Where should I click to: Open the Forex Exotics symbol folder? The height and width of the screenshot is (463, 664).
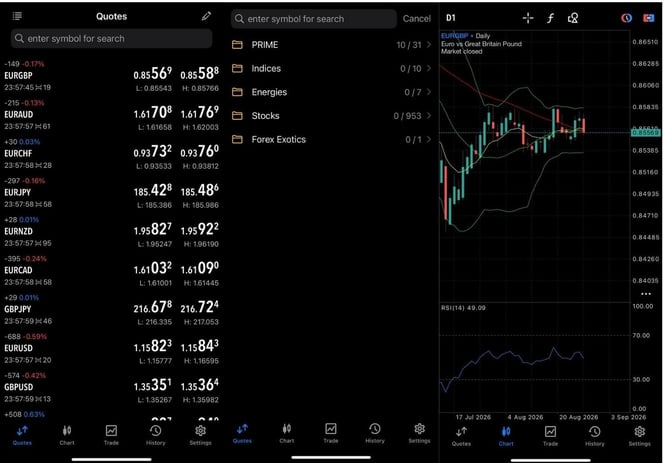click(x=332, y=139)
